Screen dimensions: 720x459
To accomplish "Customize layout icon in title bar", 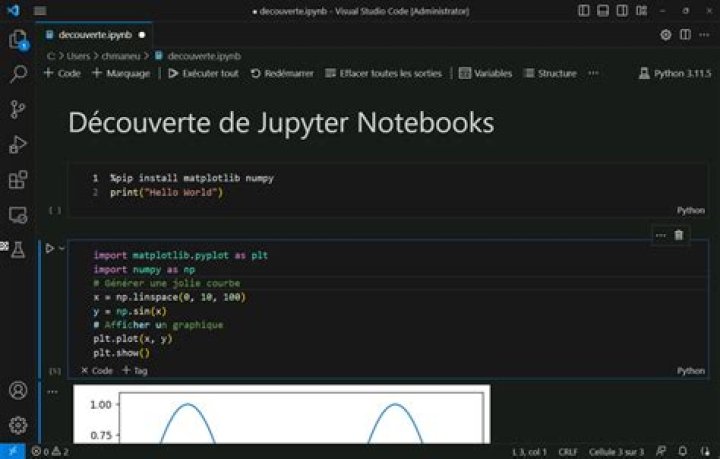I will (x=641, y=11).
